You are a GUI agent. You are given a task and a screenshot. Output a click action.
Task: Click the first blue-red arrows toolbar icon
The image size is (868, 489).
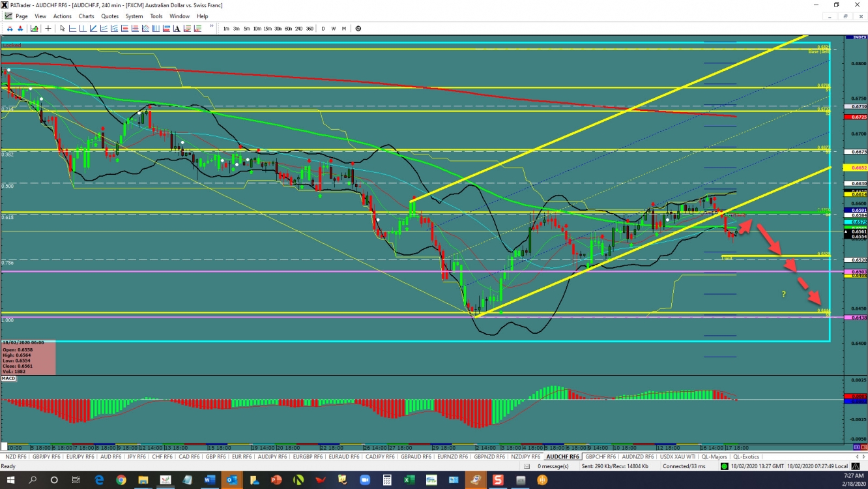[x=10, y=29]
